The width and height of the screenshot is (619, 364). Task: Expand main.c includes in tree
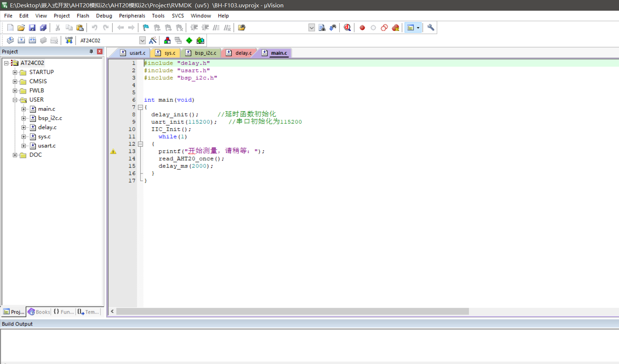[24, 109]
